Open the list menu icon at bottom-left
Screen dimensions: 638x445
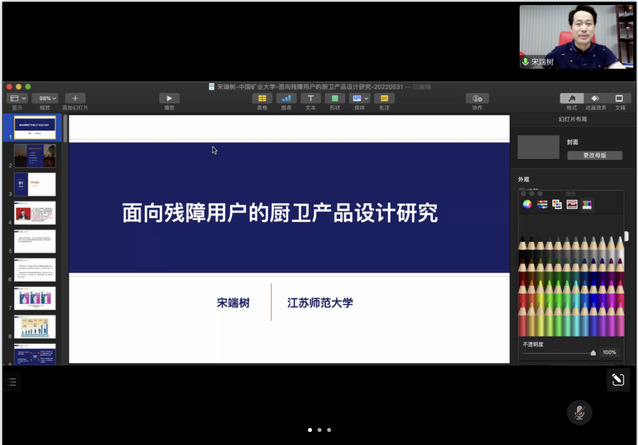pos(12,382)
